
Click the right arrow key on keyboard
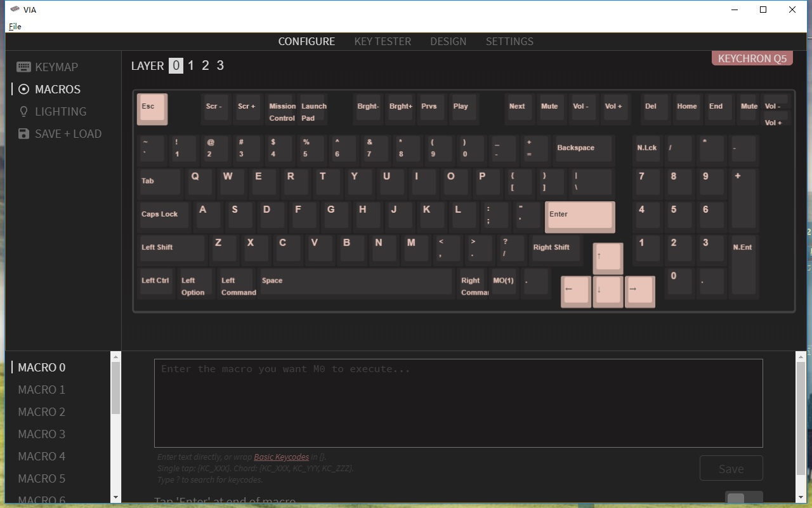639,291
